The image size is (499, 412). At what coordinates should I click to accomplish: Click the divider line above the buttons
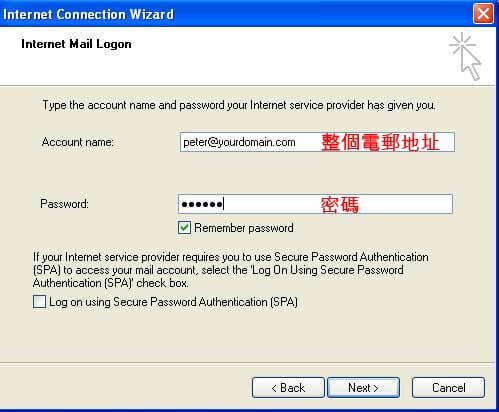pos(248,362)
